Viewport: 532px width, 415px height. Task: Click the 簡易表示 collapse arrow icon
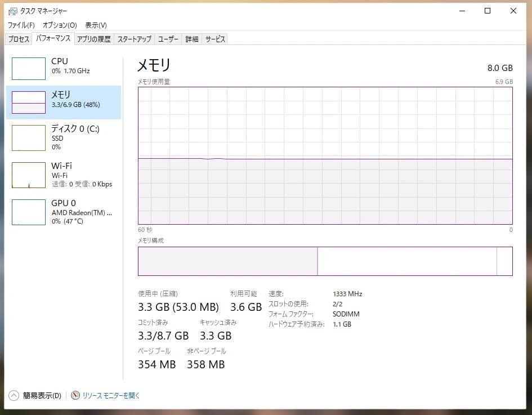coord(14,395)
